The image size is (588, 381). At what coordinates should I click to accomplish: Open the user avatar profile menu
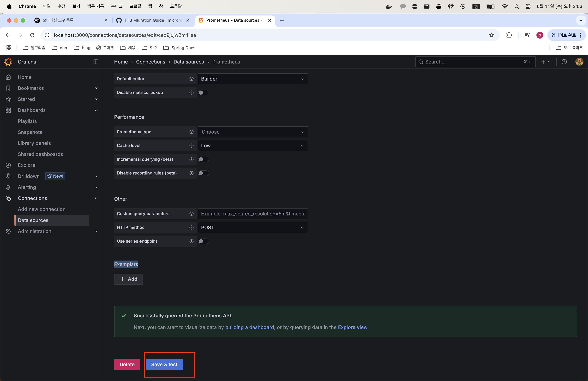[579, 62]
